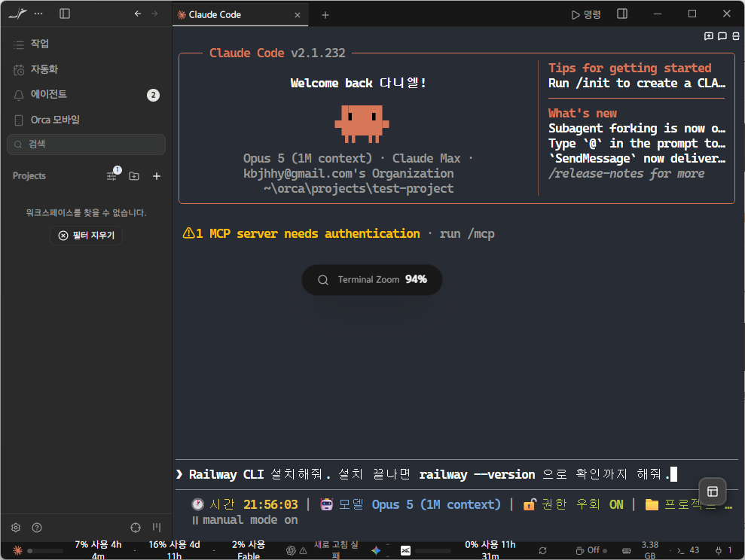
Task: Click the warning triangle in status bar
Action: (x=303, y=551)
